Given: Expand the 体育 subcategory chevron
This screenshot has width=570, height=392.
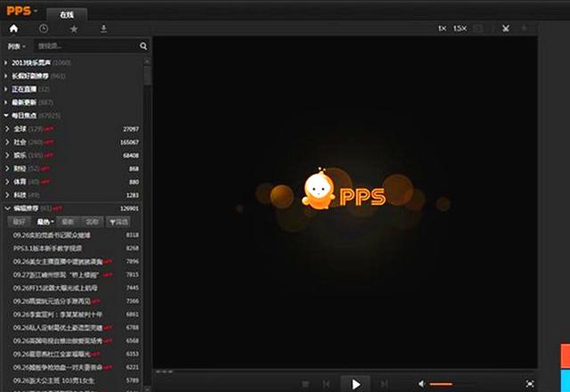Looking at the screenshot, I should click(7, 182).
